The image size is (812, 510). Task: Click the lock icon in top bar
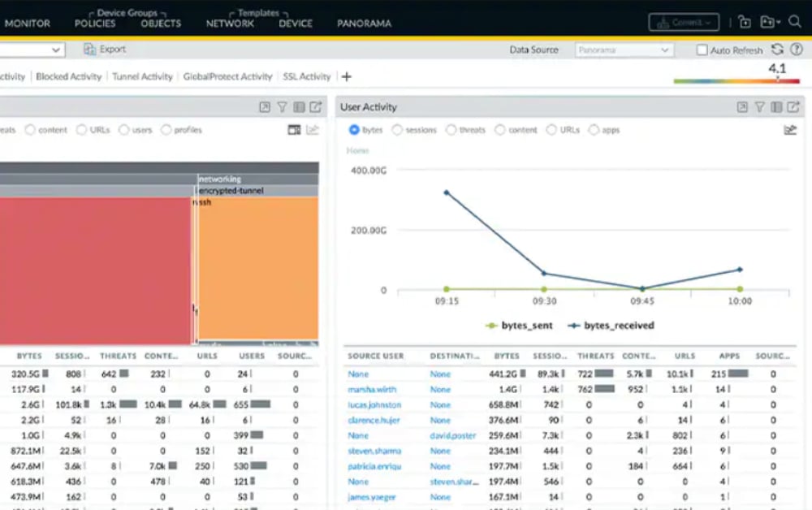[745, 22]
